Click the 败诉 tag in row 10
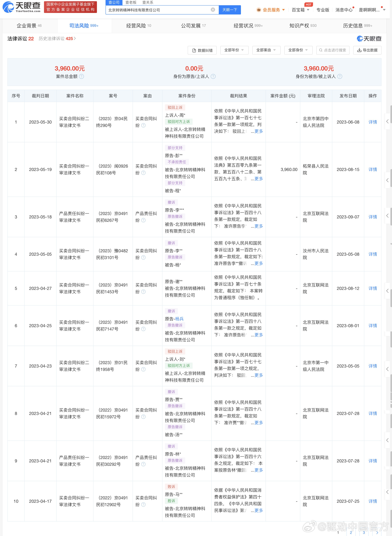This screenshot has height=536, width=392. click(171, 487)
